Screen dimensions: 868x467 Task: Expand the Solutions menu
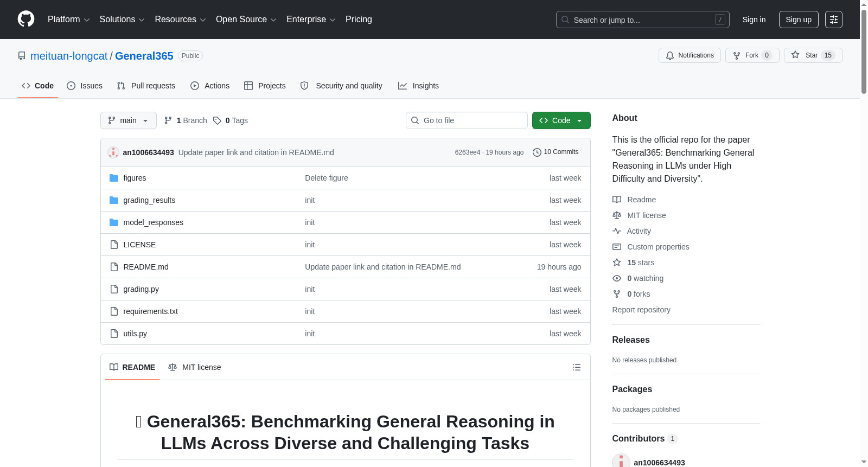122,20
